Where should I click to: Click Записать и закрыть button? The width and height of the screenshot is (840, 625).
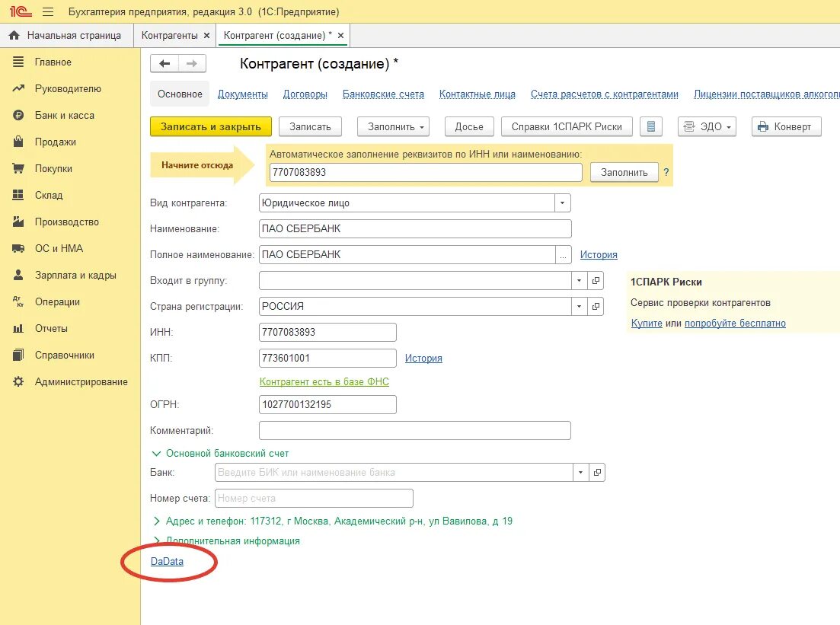pyautogui.click(x=210, y=127)
